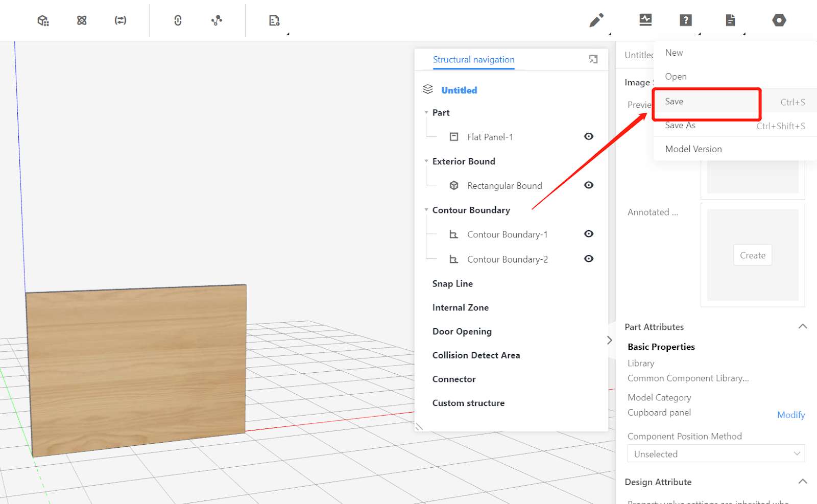Viewport: 817px width, 504px height.
Task: Click the activity monitor chart icon
Action: [645, 20]
